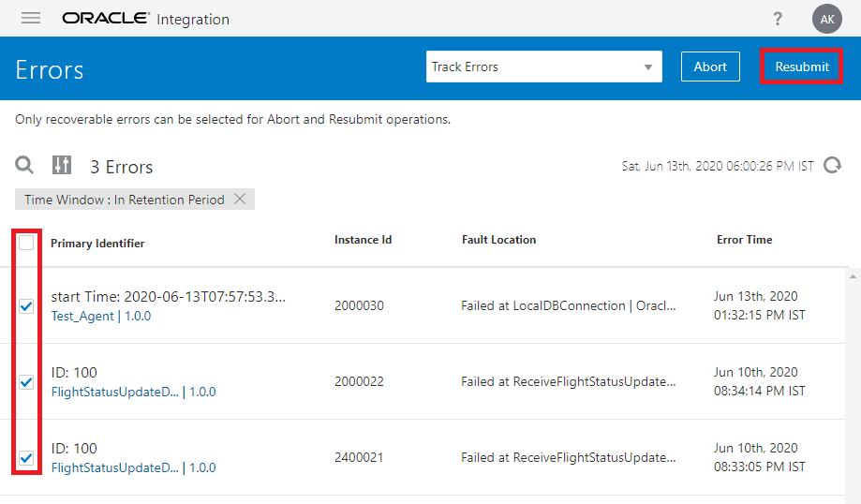
Task: Click the scrollbar up arrow
Action: [853, 276]
